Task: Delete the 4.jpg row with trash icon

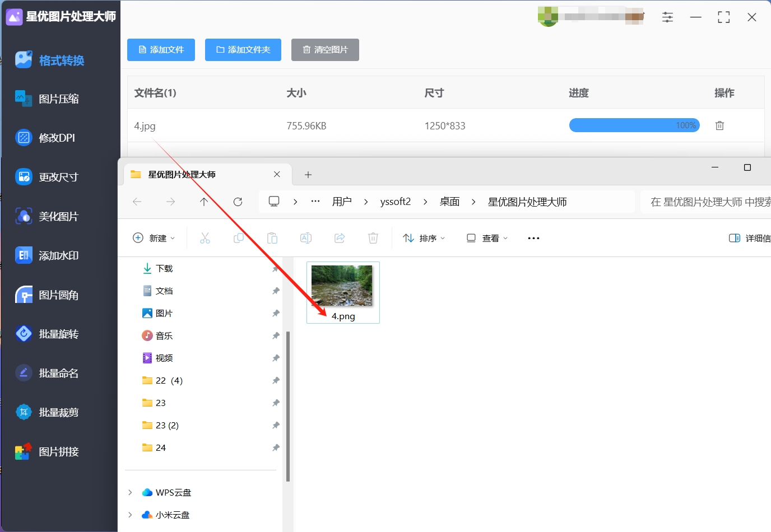Action: pos(719,125)
